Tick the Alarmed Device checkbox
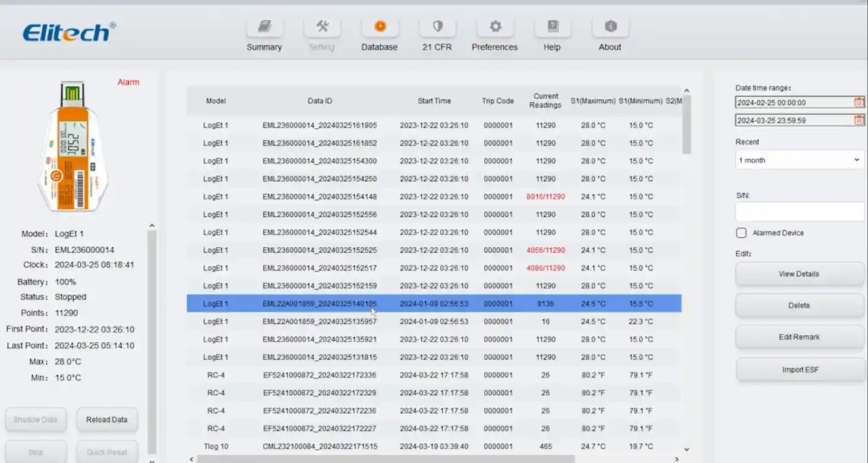 (741, 233)
